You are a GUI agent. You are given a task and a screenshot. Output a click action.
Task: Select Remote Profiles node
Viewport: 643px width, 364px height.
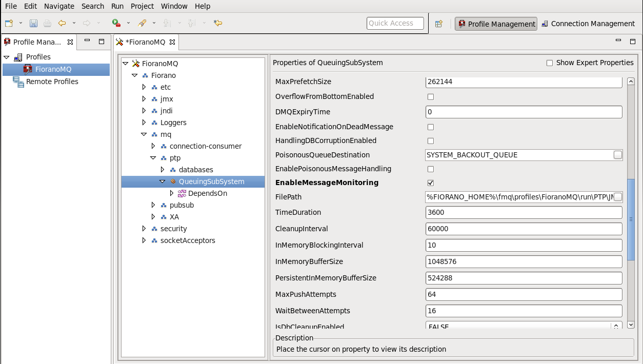(x=52, y=82)
